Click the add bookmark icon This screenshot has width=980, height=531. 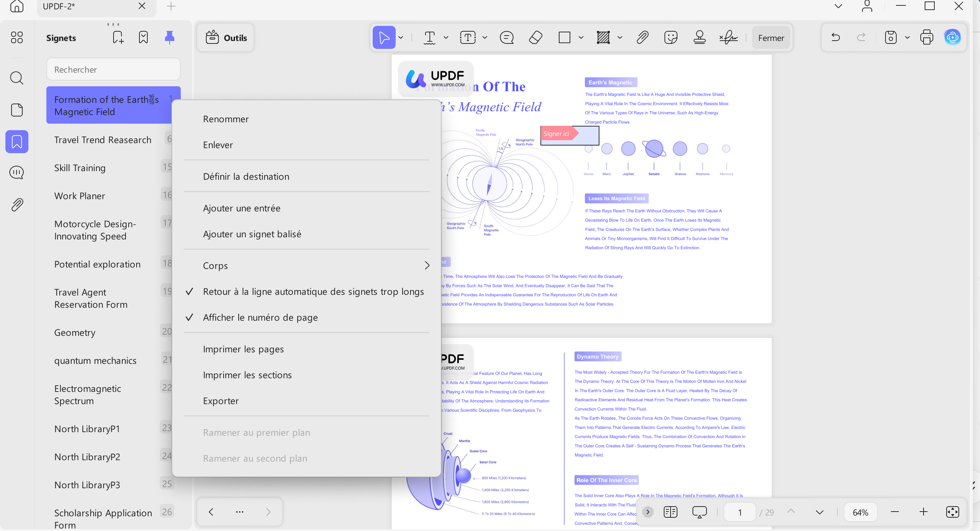[118, 37]
